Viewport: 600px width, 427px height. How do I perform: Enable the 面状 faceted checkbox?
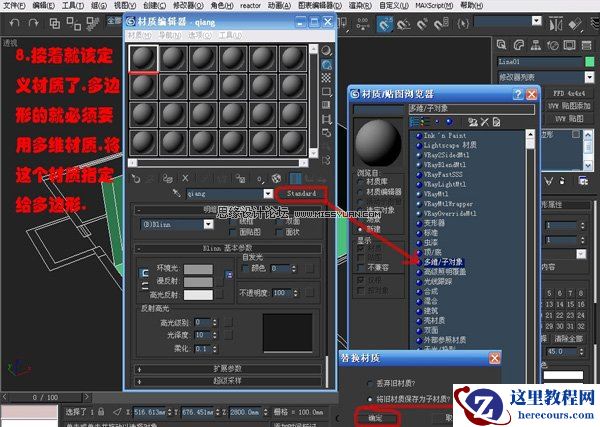(279, 232)
